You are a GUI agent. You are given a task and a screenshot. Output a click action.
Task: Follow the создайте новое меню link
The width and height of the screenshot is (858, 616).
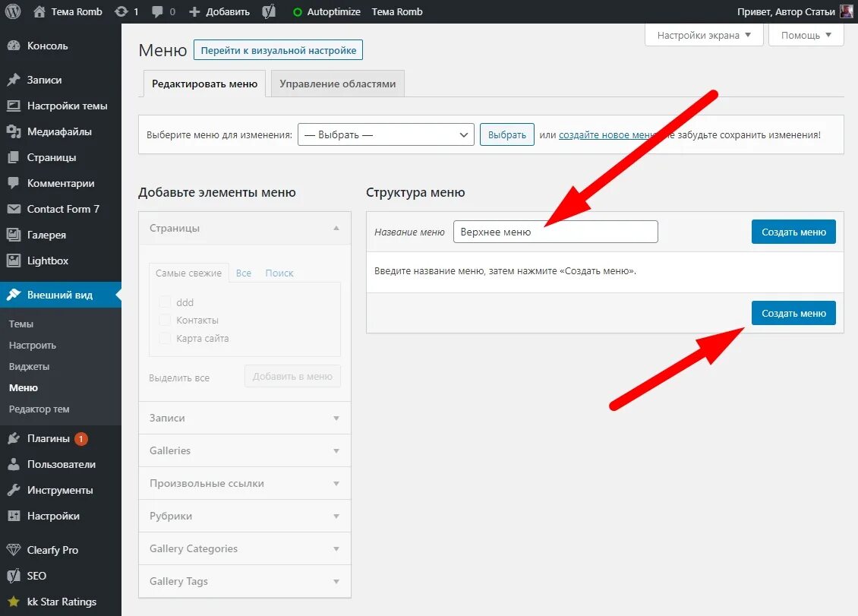(x=607, y=134)
